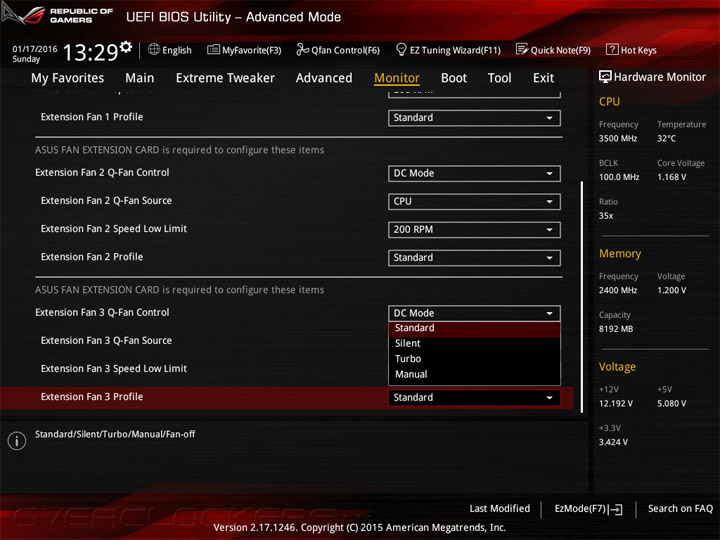Click the Voltage heading in Hardware Monitor
The height and width of the screenshot is (540, 720).
[617, 367]
